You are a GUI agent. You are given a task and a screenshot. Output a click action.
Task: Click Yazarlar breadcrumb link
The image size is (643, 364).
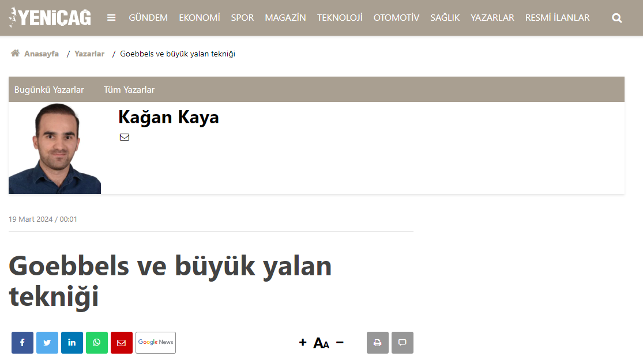coord(89,54)
